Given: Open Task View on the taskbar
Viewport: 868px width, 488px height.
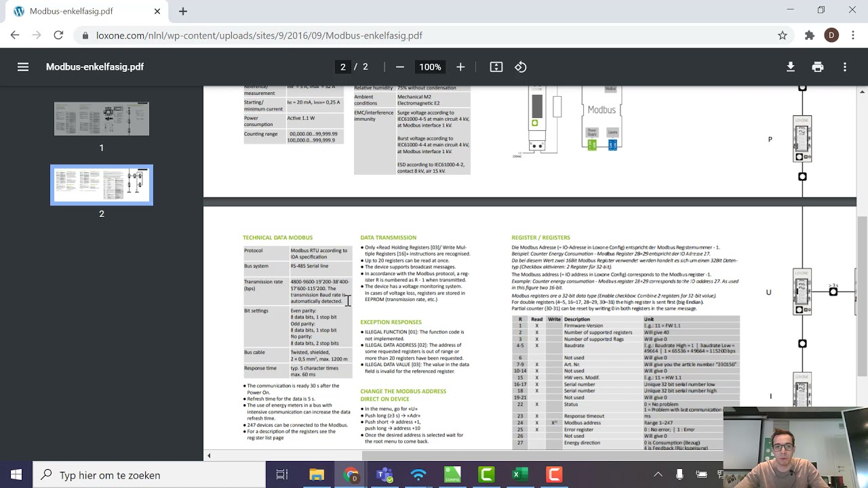Looking at the screenshot, I should click(282, 474).
